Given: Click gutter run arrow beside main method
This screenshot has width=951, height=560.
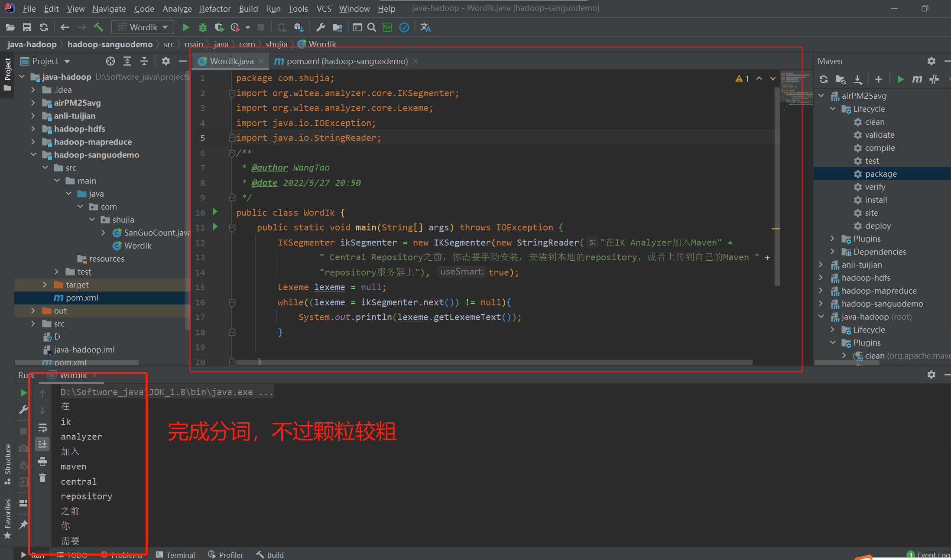Looking at the screenshot, I should (x=215, y=227).
